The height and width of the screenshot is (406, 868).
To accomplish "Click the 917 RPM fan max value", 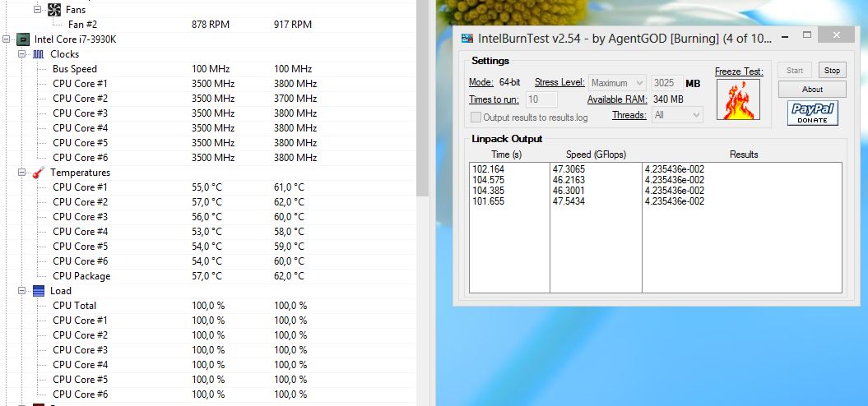I will tap(293, 25).
